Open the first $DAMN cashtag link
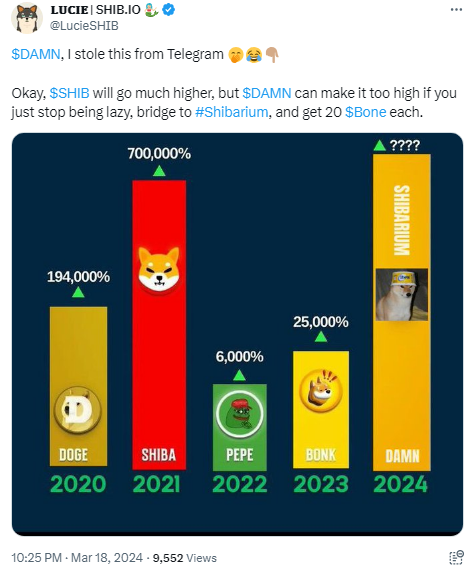The image size is (465, 576). point(36,54)
